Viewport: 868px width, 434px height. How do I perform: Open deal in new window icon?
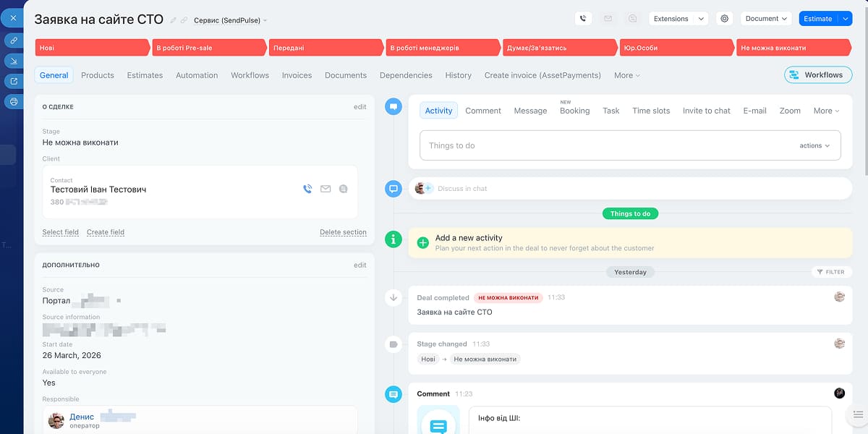click(x=13, y=81)
